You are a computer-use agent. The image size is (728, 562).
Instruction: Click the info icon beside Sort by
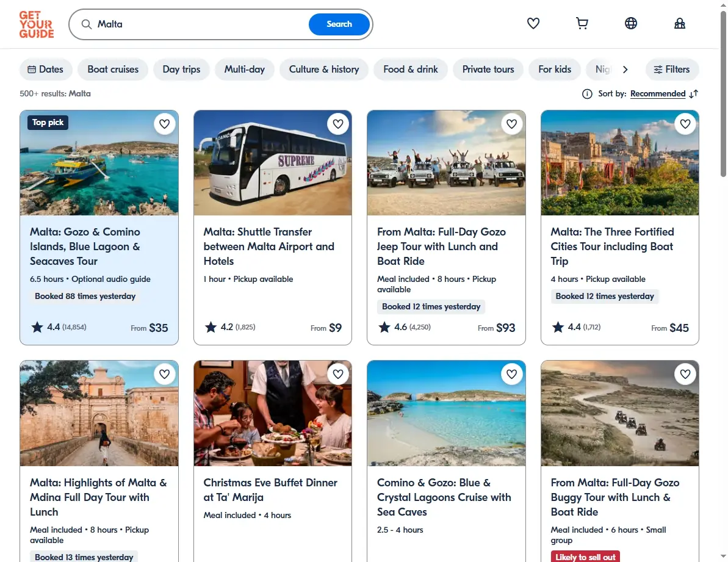click(x=587, y=94)
